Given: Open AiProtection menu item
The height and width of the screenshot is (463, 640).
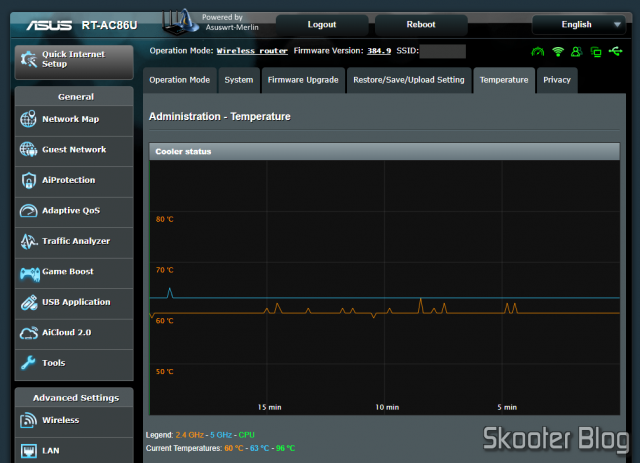Looking at the screenshot, I should tap(74, 180).
